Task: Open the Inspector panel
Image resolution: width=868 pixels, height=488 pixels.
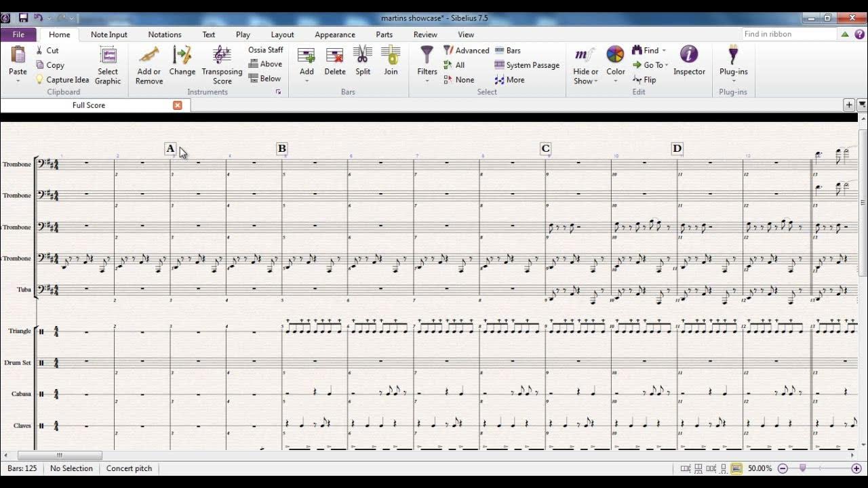Action: 689,61
